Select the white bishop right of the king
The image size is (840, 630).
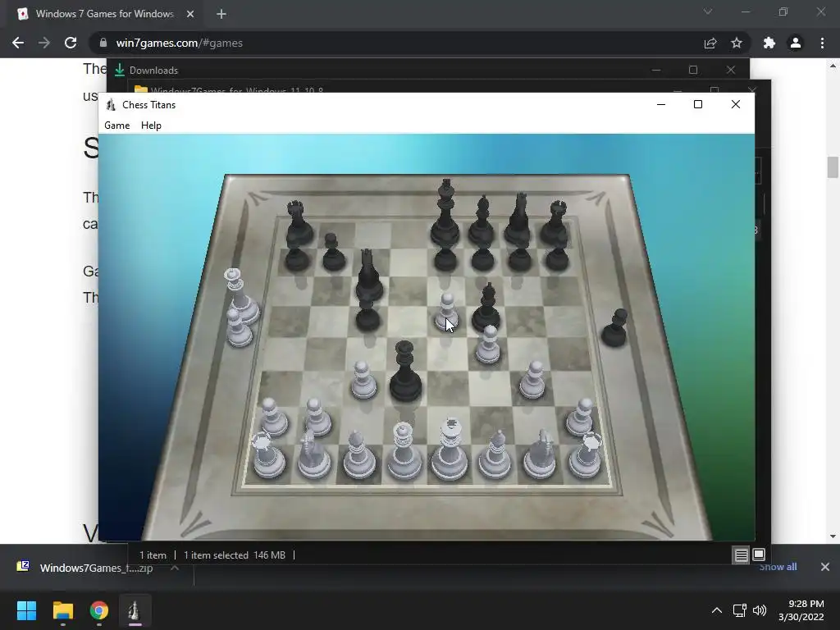495,454
